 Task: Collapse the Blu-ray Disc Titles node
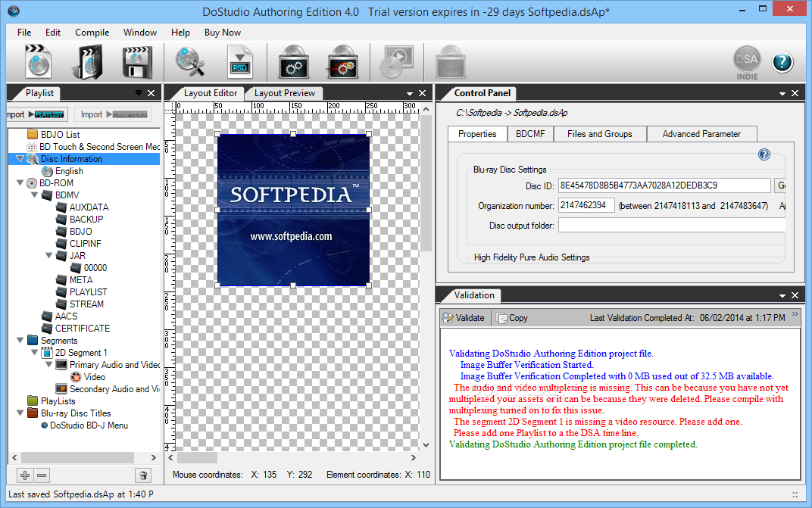(20, 413)
